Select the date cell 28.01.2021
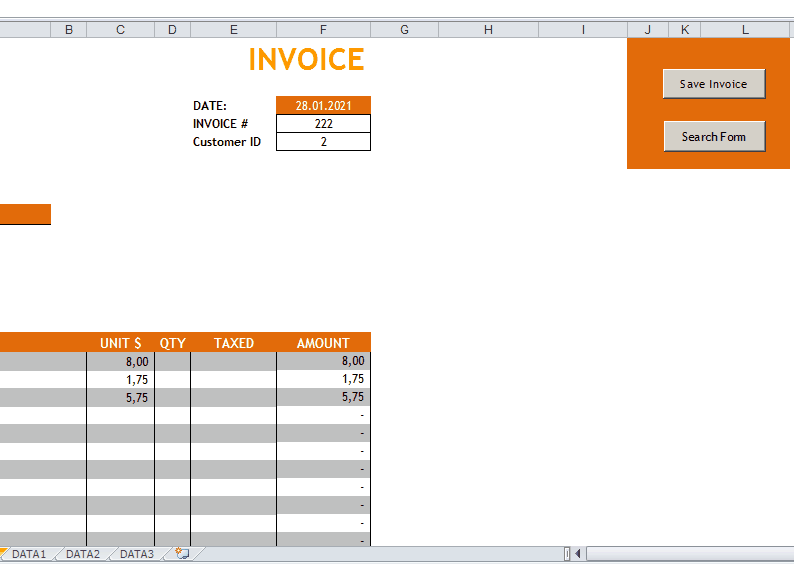 tap(323, 105)
